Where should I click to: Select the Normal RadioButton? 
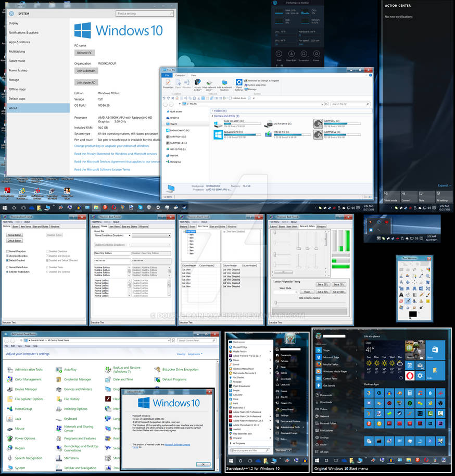tap(7, 268)
